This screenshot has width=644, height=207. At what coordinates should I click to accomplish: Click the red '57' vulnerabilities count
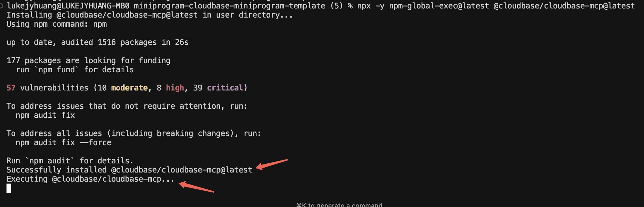coord(11,88)
